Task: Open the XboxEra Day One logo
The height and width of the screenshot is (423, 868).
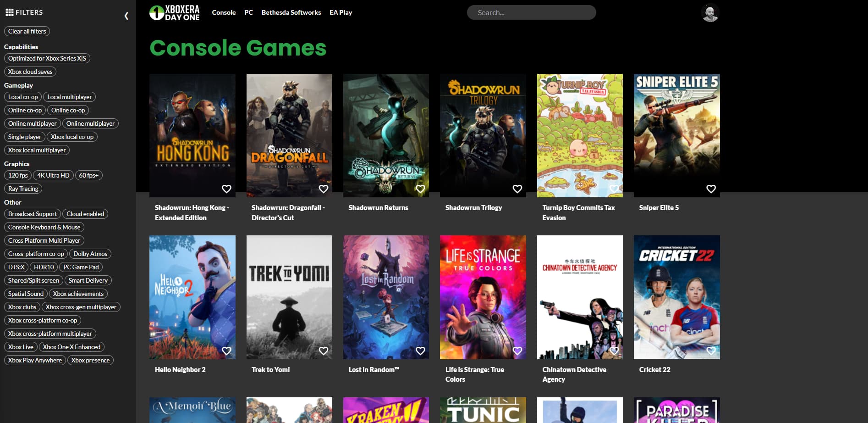Action: [x=175, y=13]
